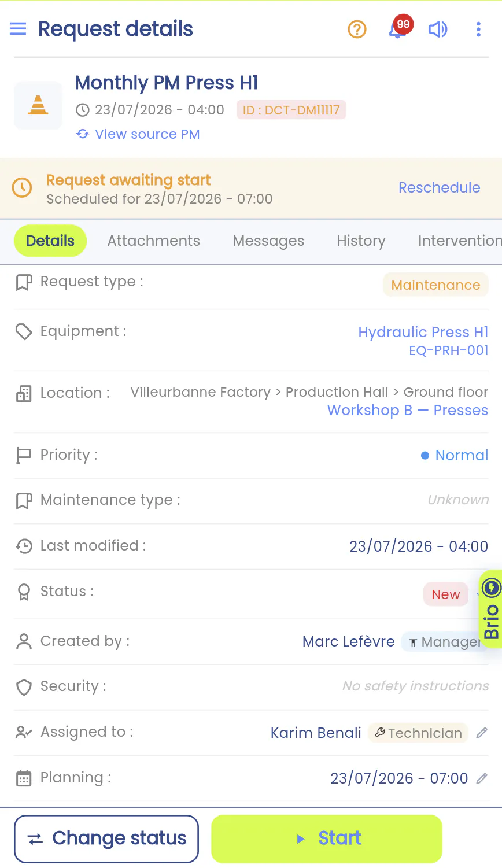The image size is (502, 868).
Task: Click the Change status button
Action: click(106, 839)
